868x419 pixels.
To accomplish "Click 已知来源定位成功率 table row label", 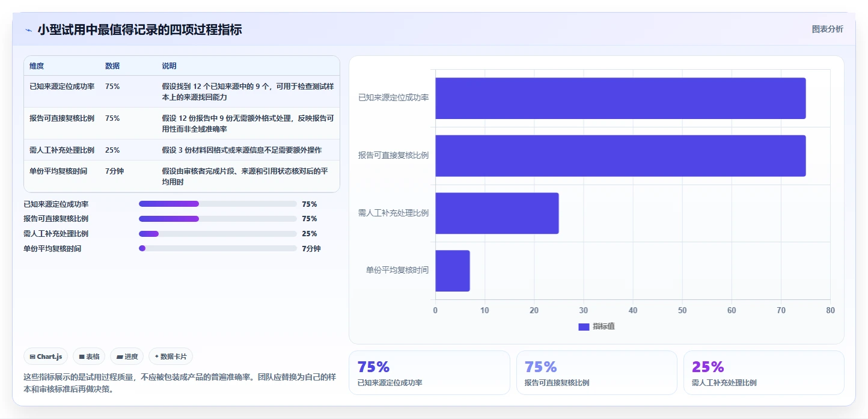I will pos(62,87).
